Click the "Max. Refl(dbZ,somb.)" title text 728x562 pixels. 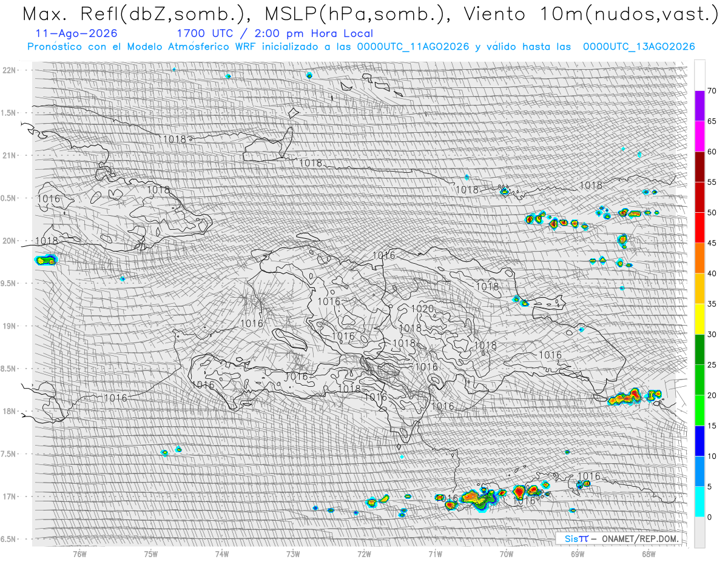tap(133, 13)
